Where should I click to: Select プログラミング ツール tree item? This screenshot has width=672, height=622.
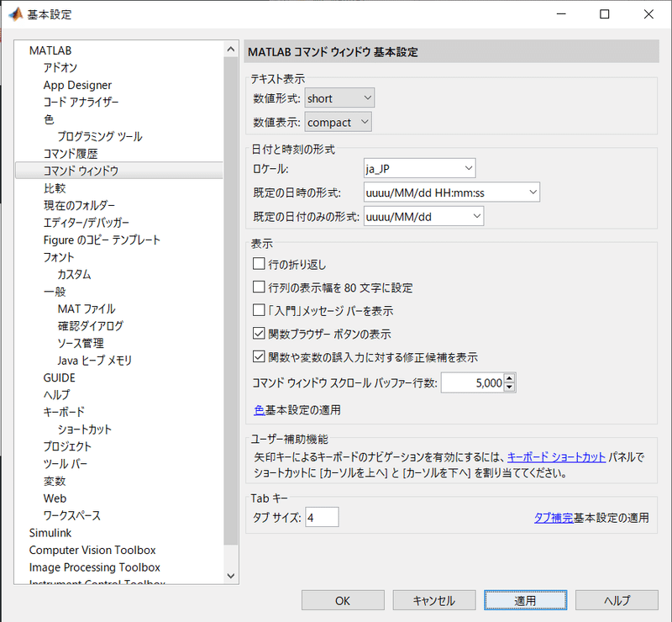[100, 136]
